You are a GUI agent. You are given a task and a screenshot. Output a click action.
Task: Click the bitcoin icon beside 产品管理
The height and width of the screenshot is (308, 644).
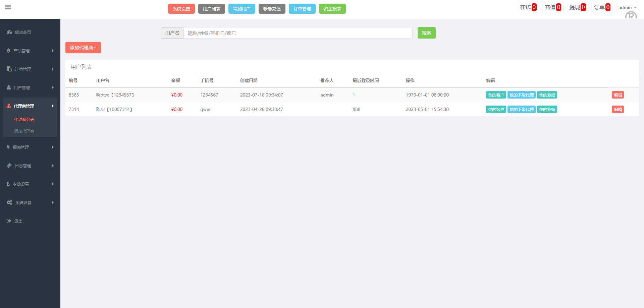pyautogui.click(x=9, y=51)
